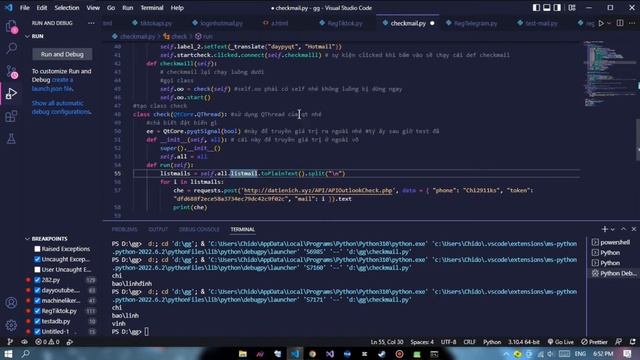
Task: Close the terminal panel
Action: (634, 229)
